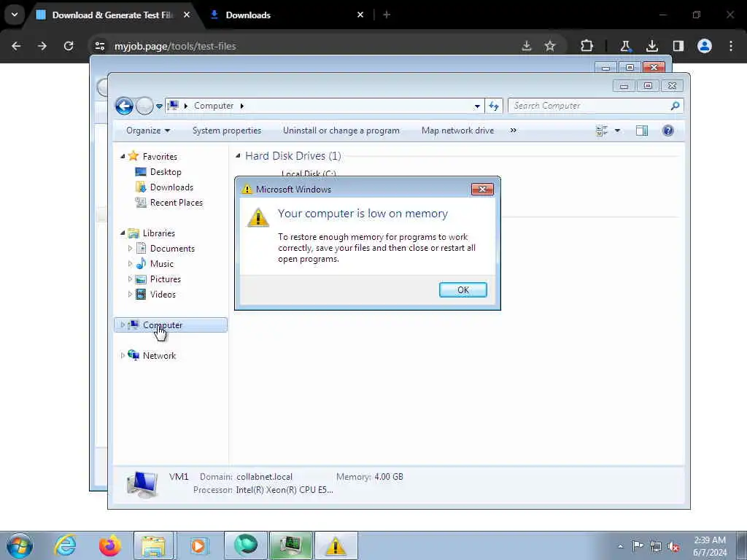The width and height of the screenshot is (747, 560).
Task: Click Explorer's forward navigation arrow
Action: (144, 106)
